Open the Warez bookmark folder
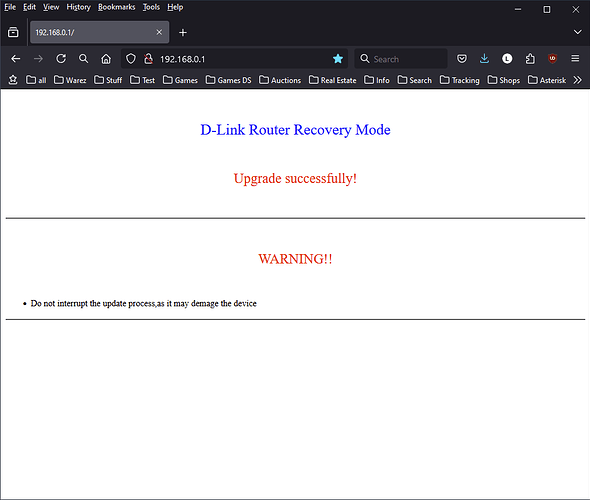This screenshot has height=500, width=590. click(70, 80)
